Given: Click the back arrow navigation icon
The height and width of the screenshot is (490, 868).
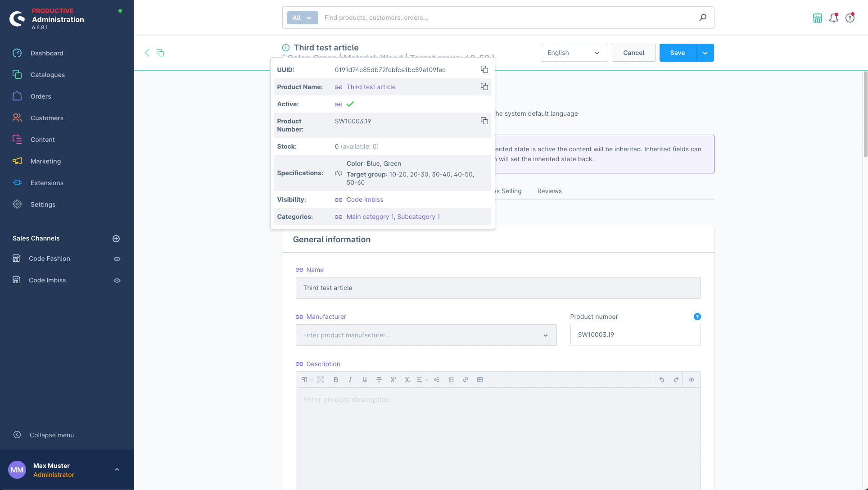Looking at the screenshot, I should click(147, 52).
